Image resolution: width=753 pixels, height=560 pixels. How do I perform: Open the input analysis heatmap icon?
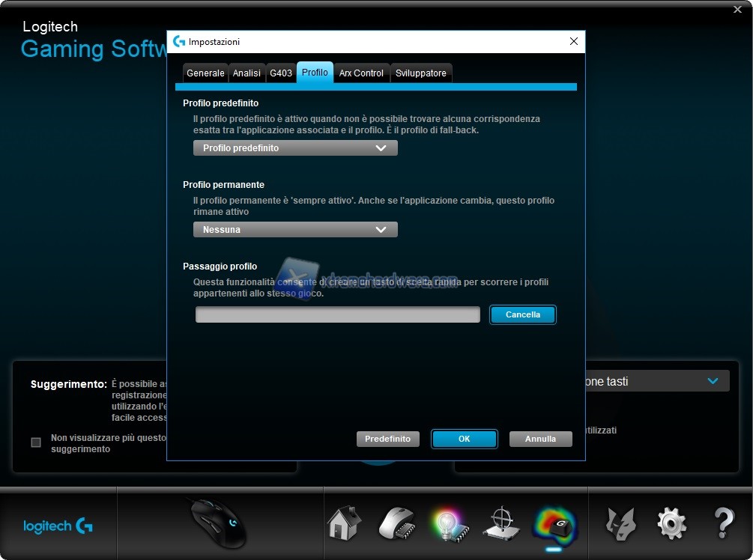tap(554, 523)
